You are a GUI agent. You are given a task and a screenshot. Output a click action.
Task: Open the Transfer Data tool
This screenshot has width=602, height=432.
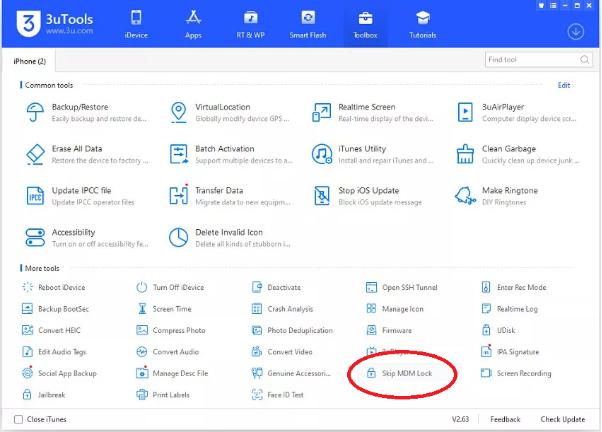(230, 196)
